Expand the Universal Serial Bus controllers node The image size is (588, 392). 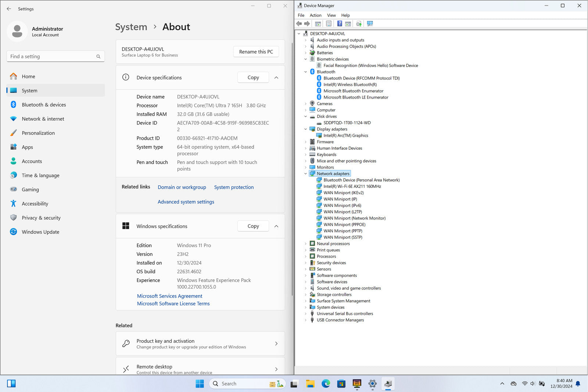pyautogui.click(x=305, y=314)
